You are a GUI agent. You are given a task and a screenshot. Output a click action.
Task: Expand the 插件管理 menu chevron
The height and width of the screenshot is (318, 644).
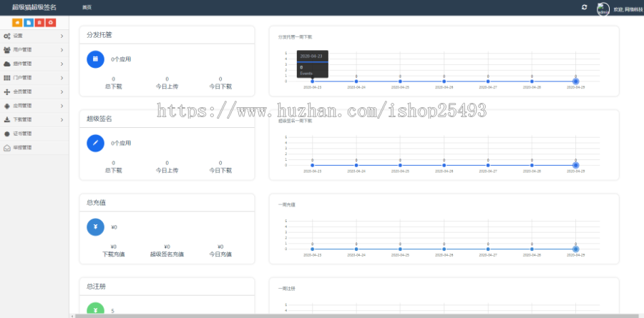[x=62, y=64]
